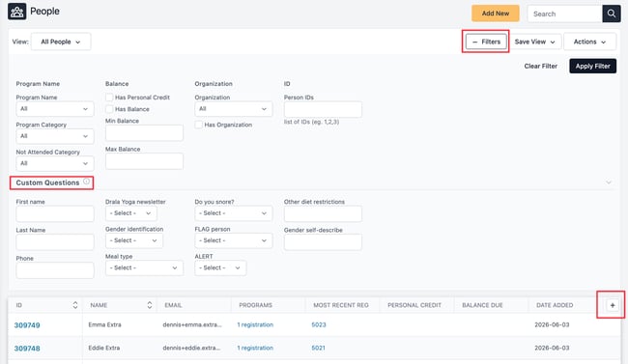Tick the Has Organization checkbox

198,125
